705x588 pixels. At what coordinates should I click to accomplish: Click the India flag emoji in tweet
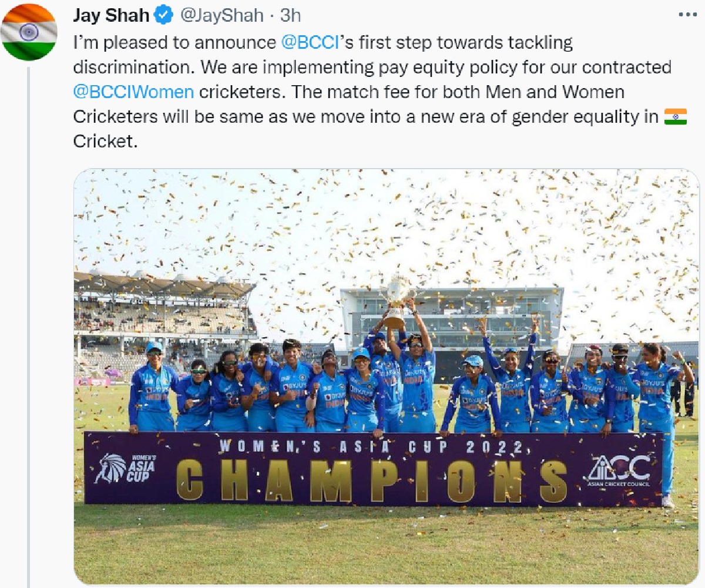tap(675, 116)
